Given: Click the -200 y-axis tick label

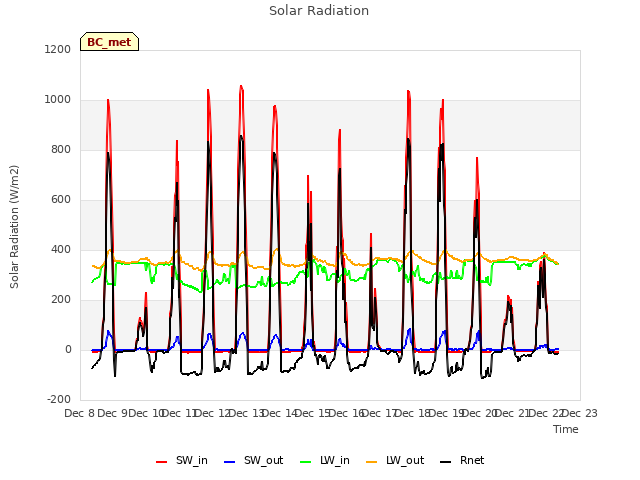Looking at the screenshot, I should tap(59, 400).
